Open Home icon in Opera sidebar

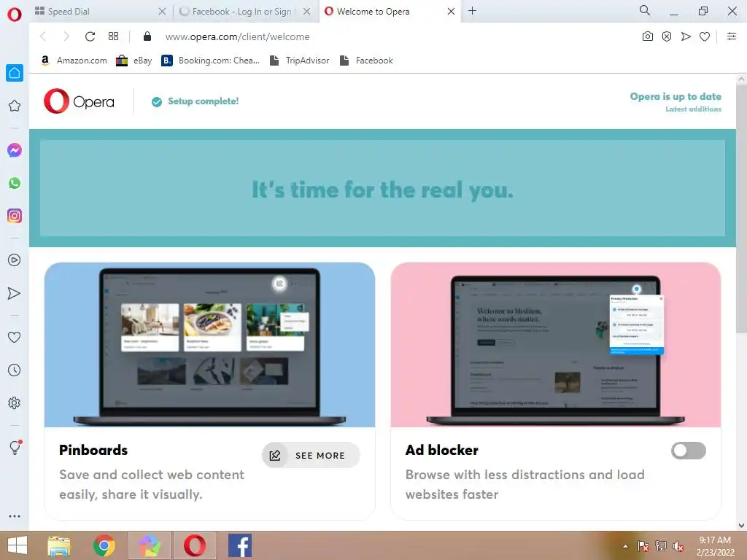pos(15,73)
